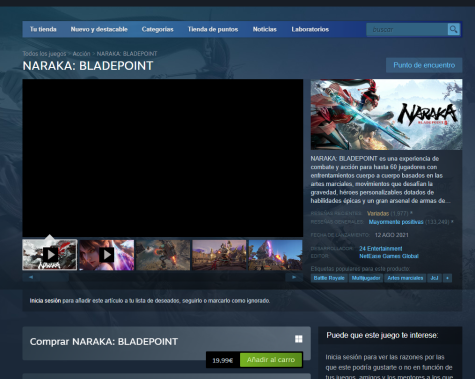
Task: Click the main black video player area
Action: click(x=163, y=158)
